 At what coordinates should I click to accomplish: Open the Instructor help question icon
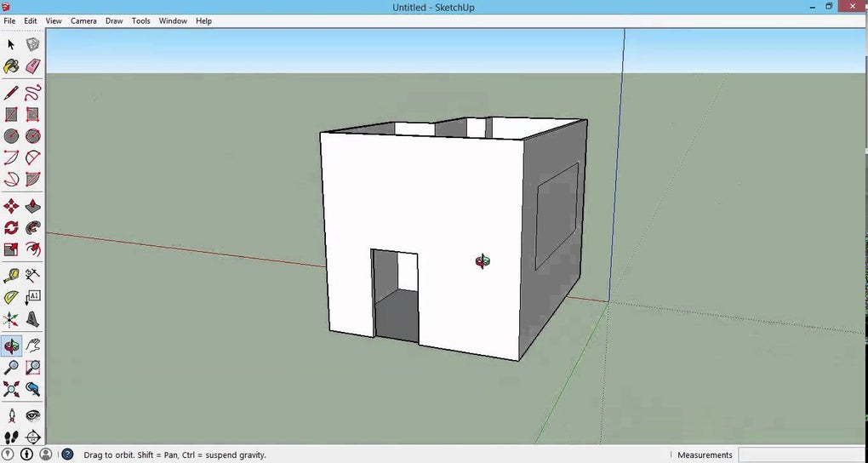[x=67, y=454]
